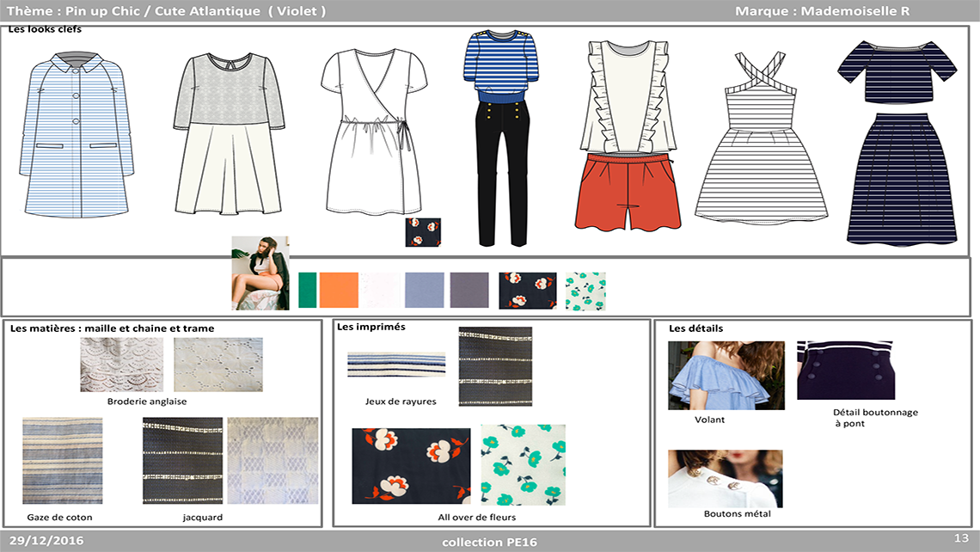Image resolution: width=980 pixels, height=552 pixels.
Task: Click the 'Volant' caption
Action: pyautogui.click(x=709, y=420)
